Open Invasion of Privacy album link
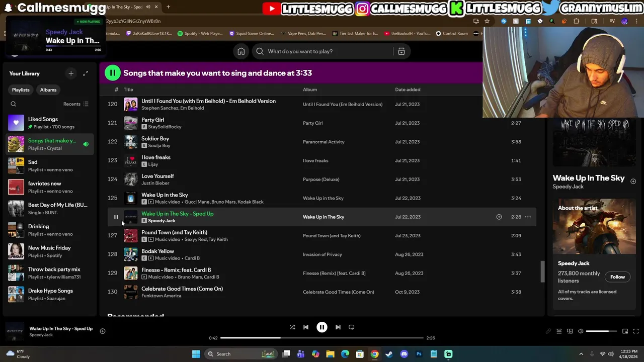Viewport: 644px width, 362px height. point(323,254)
